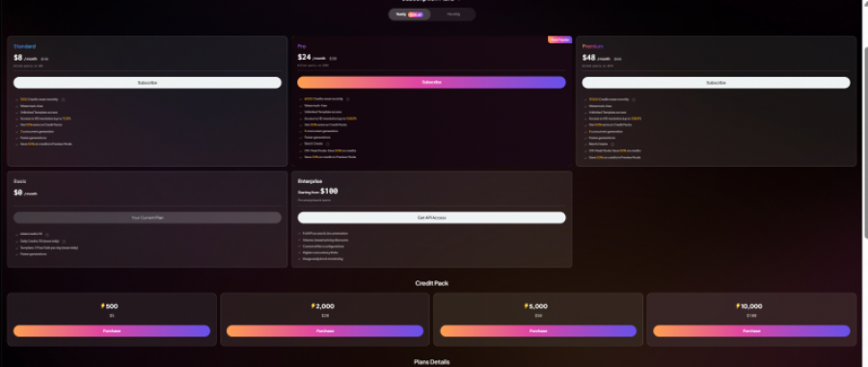The width and height of the screenshot is (868, 367).
Task: Click the Premium plan title
Action: 593,46
